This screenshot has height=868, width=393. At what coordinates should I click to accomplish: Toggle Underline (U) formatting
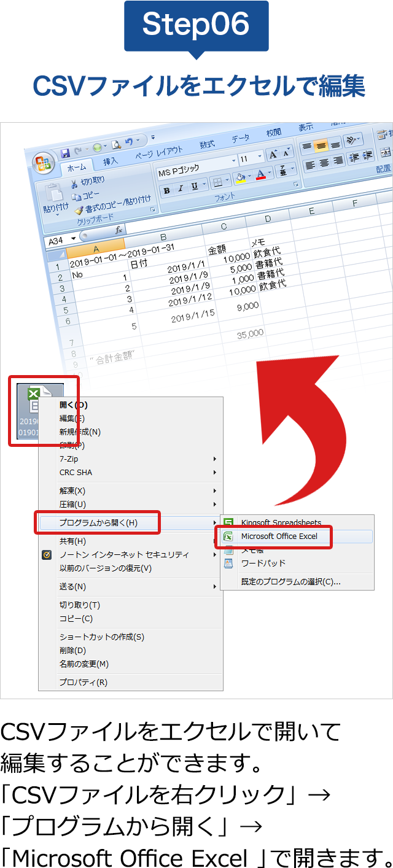(x=195, y=185)
